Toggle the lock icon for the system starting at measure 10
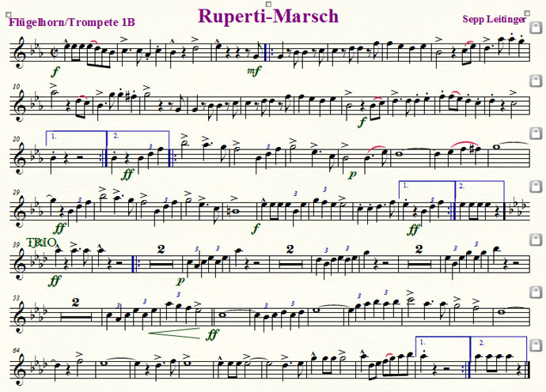This screenshot has height=392, width=546. pos(536,81)
